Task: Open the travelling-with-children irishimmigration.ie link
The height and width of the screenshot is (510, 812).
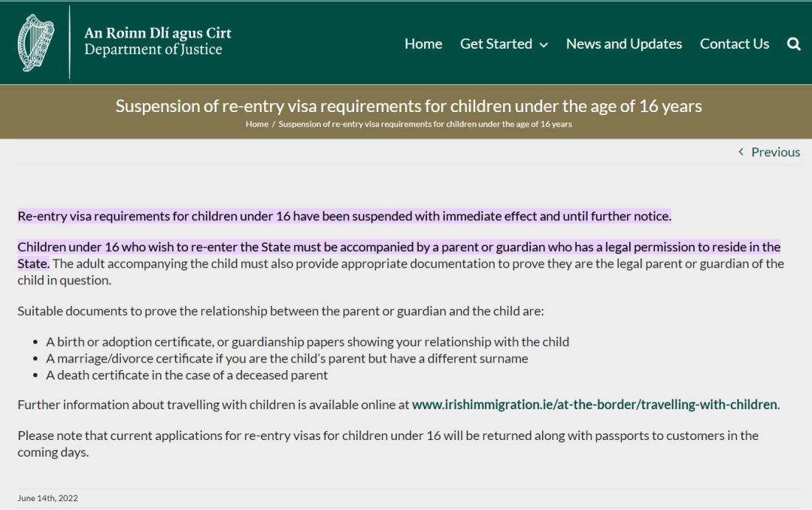Action: (x=594, y=405)
